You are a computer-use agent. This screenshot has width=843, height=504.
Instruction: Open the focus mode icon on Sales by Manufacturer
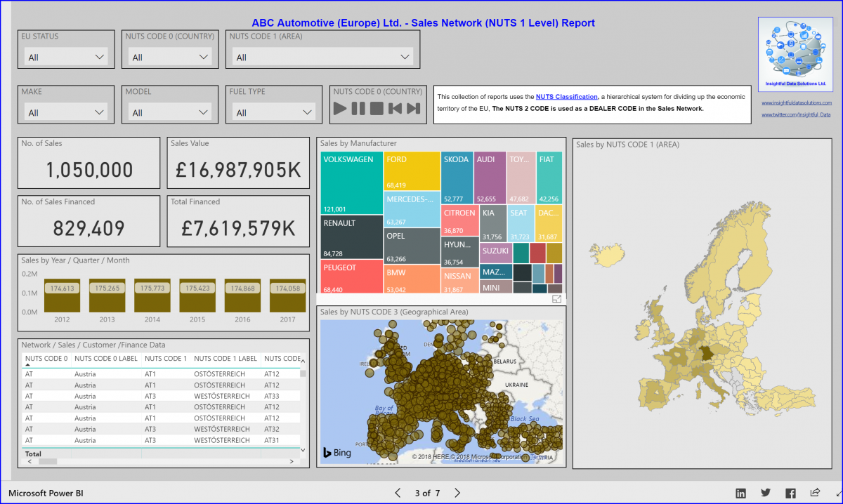pyautogui.click(x=557, y=298)
